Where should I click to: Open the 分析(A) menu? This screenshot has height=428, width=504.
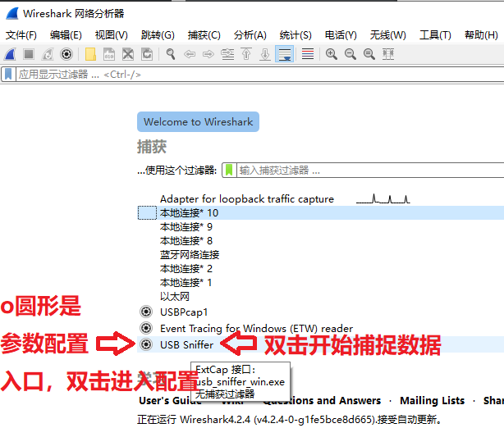tap(250, 35)
